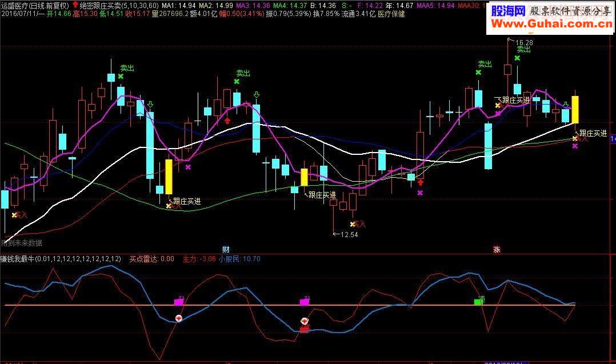Select the MA2: 14.99 value
This screenshot has height=364, width=616.
tap(215, 6)
